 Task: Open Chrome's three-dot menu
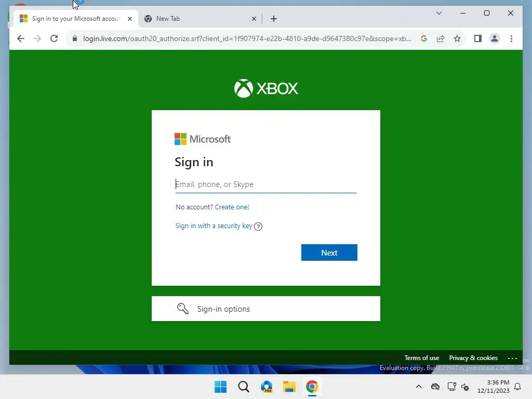click(511, 38)
